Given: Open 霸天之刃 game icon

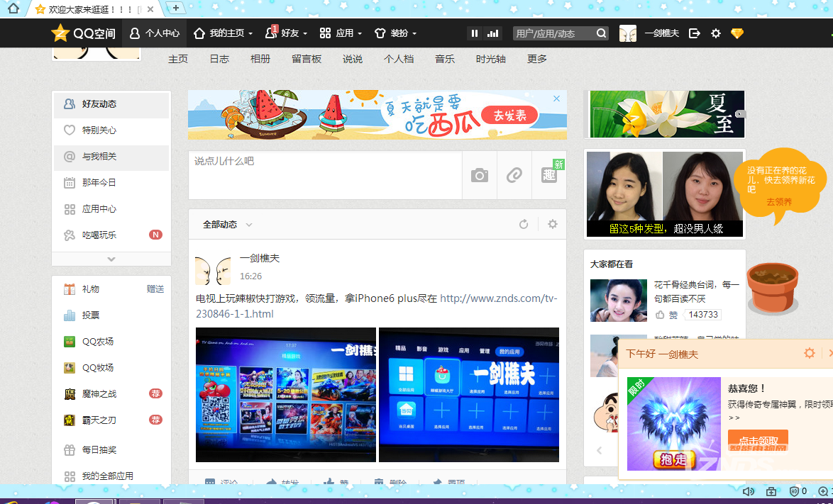Looking at the screenshot, I should coord(70,420).
